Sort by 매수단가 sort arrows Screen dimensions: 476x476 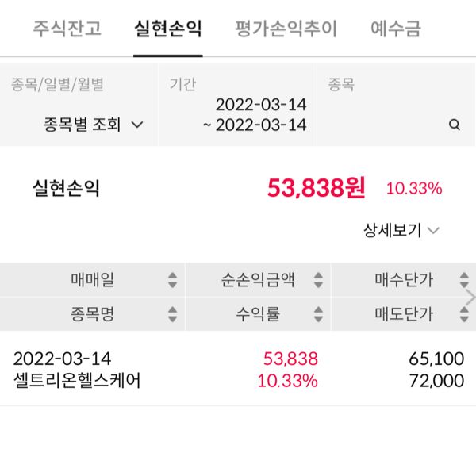coord(464,280)
